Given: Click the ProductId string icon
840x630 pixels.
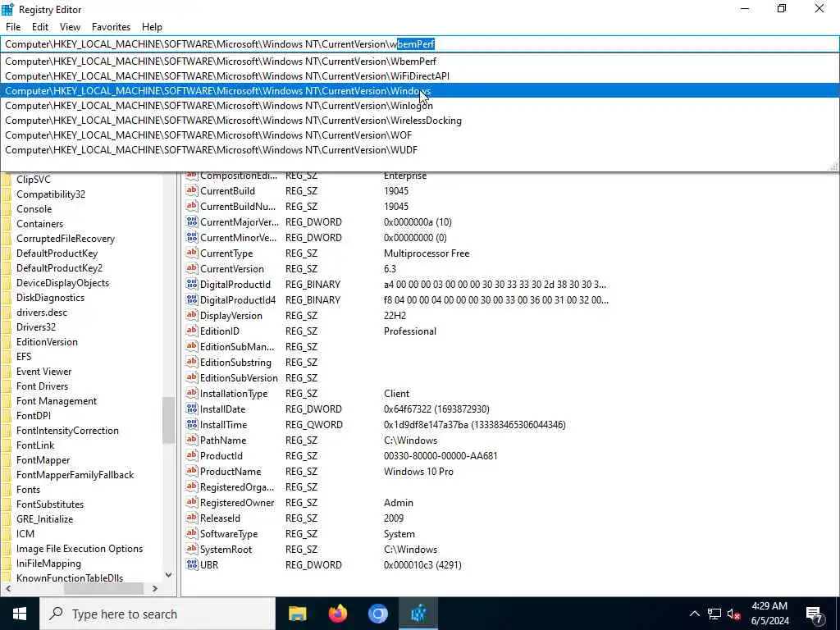Looking at the screenshot, I should (192, 455).
